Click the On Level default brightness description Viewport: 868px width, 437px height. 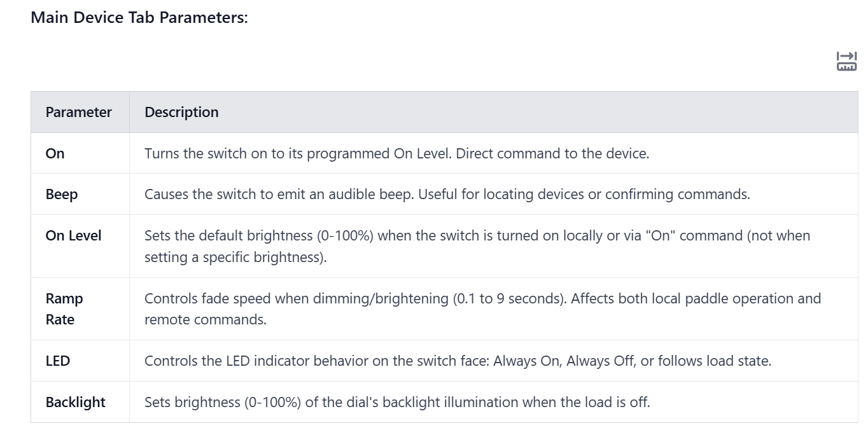point(477,236)
